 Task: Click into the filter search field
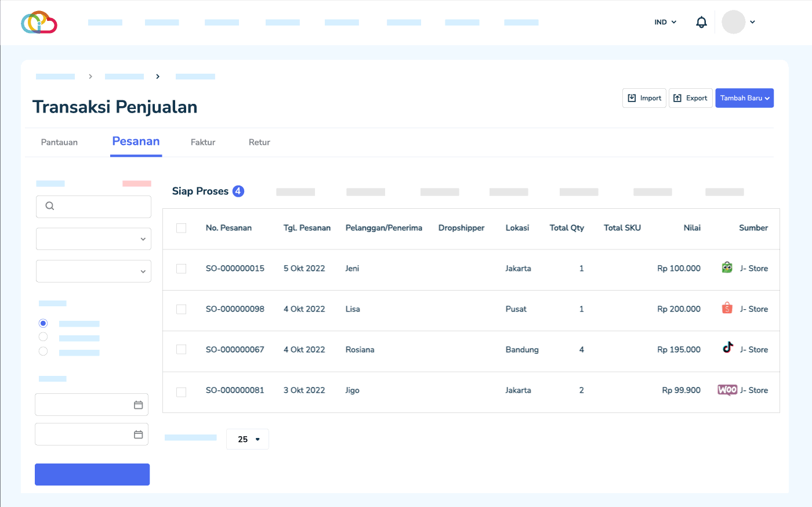pos(93,207)
